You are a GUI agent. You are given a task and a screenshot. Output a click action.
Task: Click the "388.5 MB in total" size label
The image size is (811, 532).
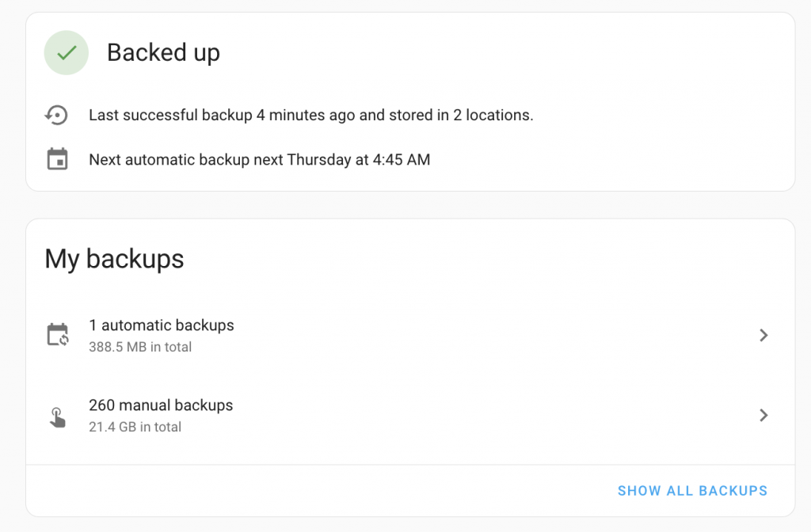pyautogui.click(x=140, y=347)
